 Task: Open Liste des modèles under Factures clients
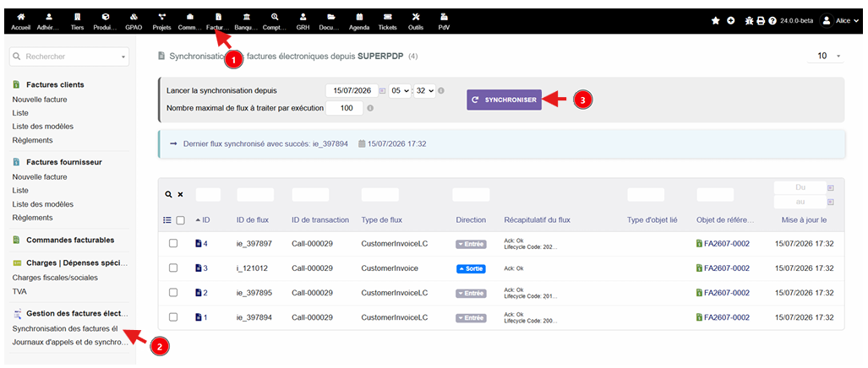pyautogui.click(x=42, y=127)
